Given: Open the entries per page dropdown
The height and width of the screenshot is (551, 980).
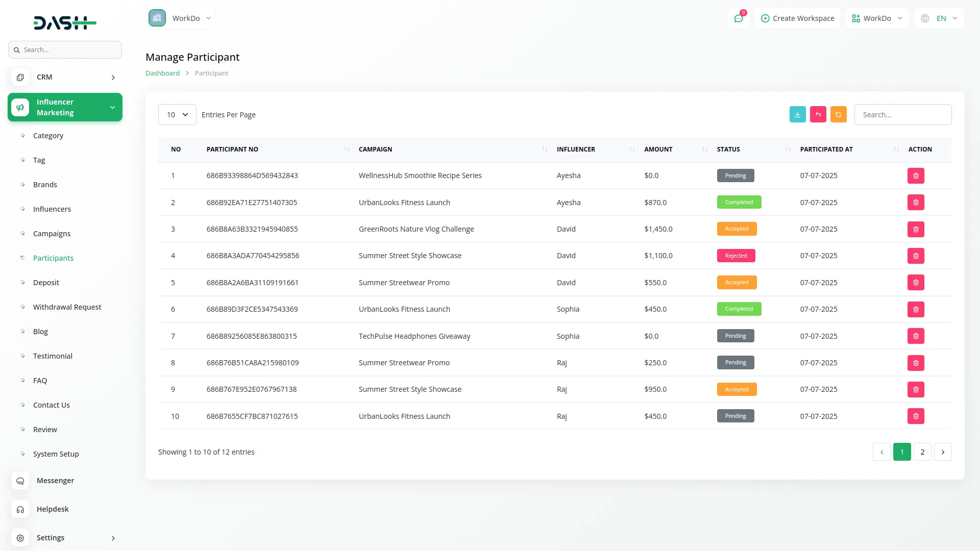Looking at the screenshot, I should (177, 115).
